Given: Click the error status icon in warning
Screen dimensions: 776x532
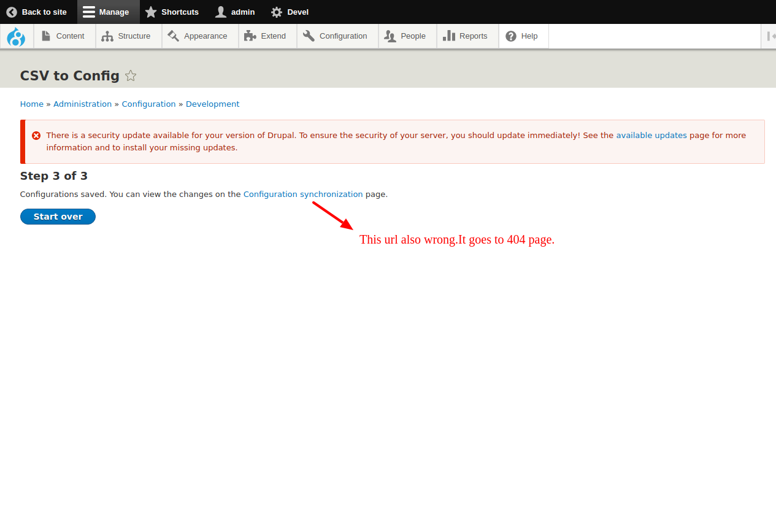Looking at the screenshot, I should (x=36, y=136).
